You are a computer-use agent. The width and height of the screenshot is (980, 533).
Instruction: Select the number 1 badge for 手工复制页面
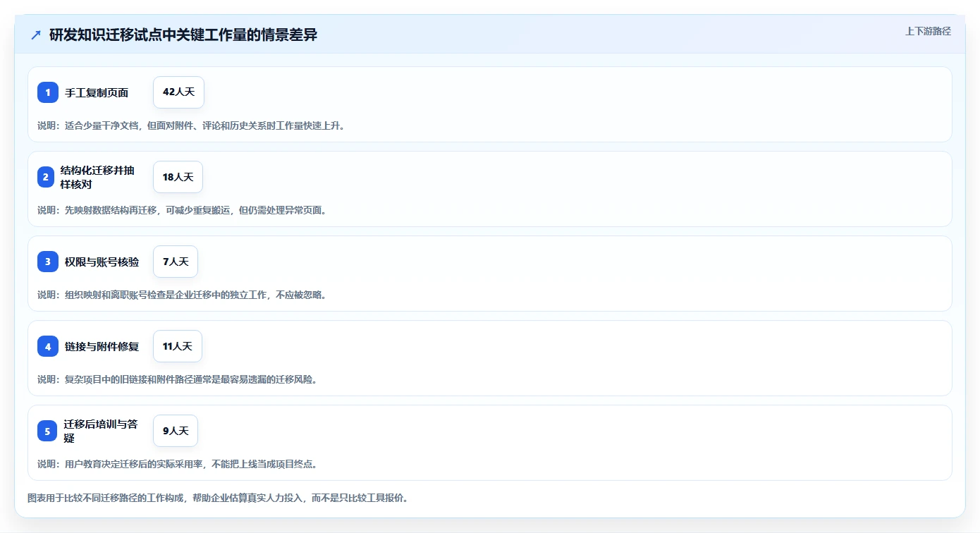[x=48, y=92]
